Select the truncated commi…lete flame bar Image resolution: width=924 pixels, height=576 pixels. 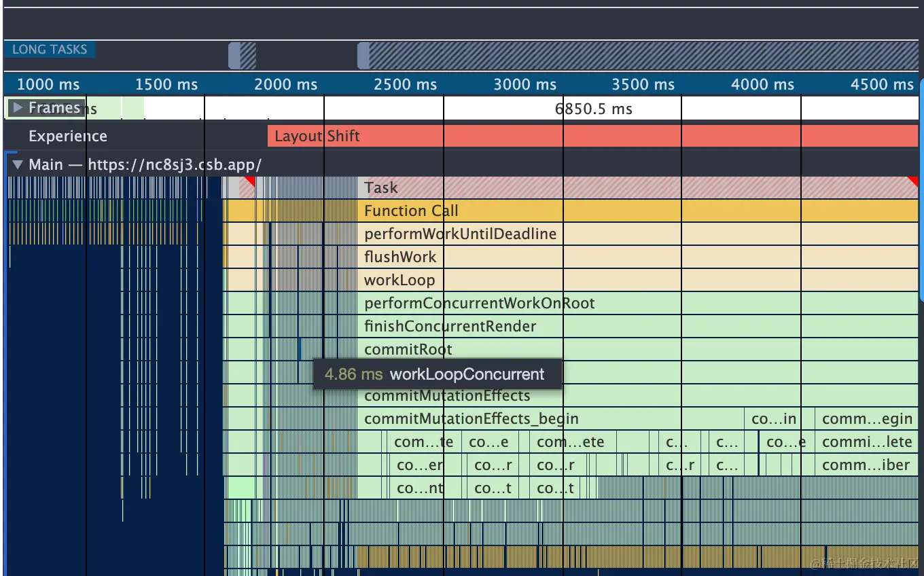pos(867,442)
